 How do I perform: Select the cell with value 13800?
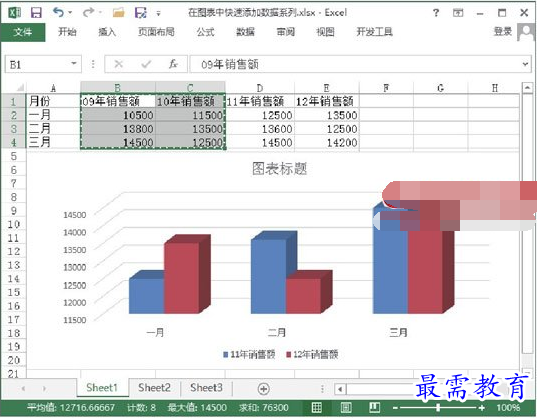tap(118, 129)
